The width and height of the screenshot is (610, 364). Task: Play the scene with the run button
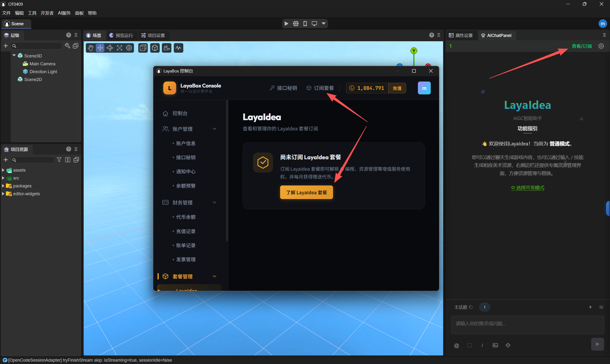(286, 24)
